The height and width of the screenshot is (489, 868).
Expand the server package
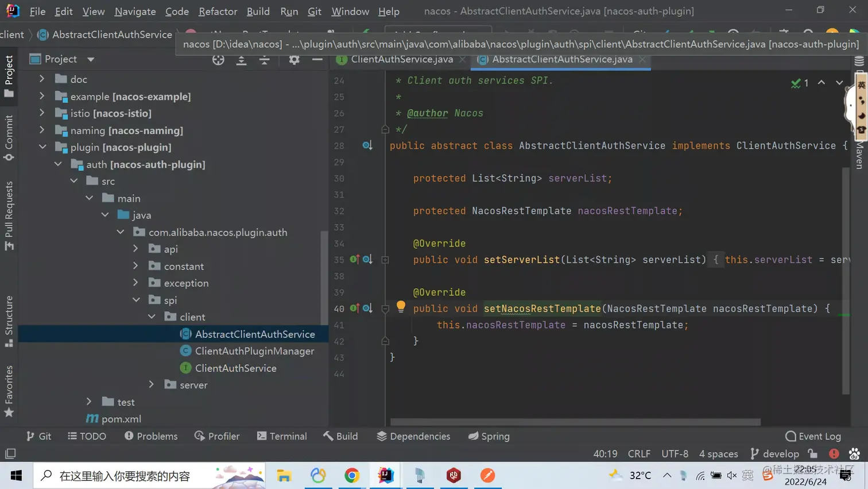pyautogui.click(x=152, y=384)
